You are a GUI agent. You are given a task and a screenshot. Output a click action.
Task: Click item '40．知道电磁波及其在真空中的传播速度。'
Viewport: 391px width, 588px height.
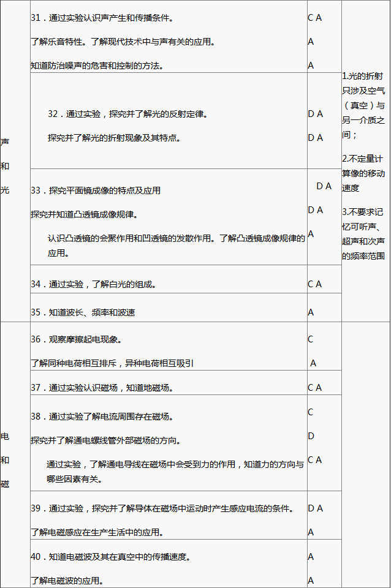(x=111, y=557)
